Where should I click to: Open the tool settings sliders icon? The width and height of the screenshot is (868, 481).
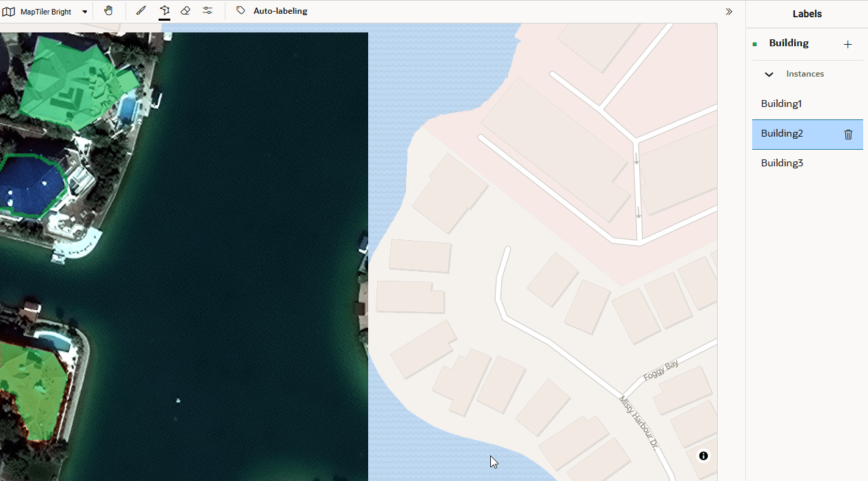click(208, 11)
